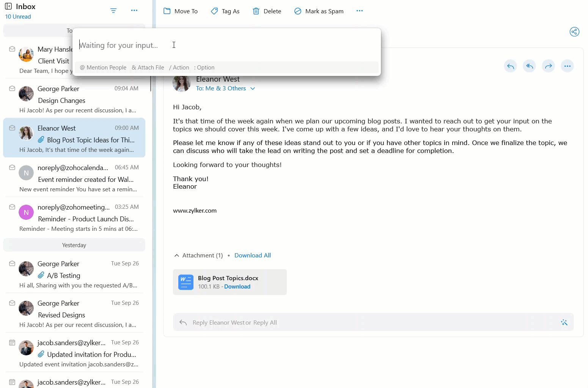Image resolution: width=588 pixels, height=388 pixels.
Task: Click pink N avatar on zohomeeting email
Action: [x=26, y=212]
